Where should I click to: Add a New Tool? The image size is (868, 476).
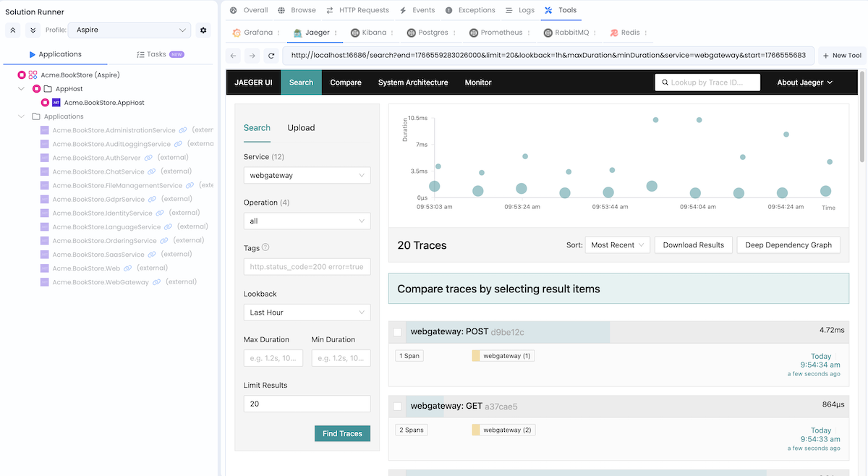point(843,55)
